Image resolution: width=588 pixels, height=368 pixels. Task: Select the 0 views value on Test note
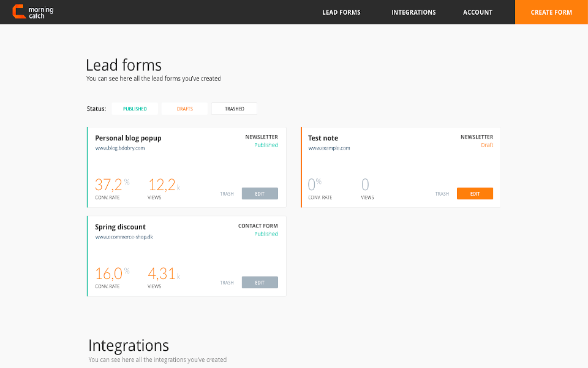(365, 185)
